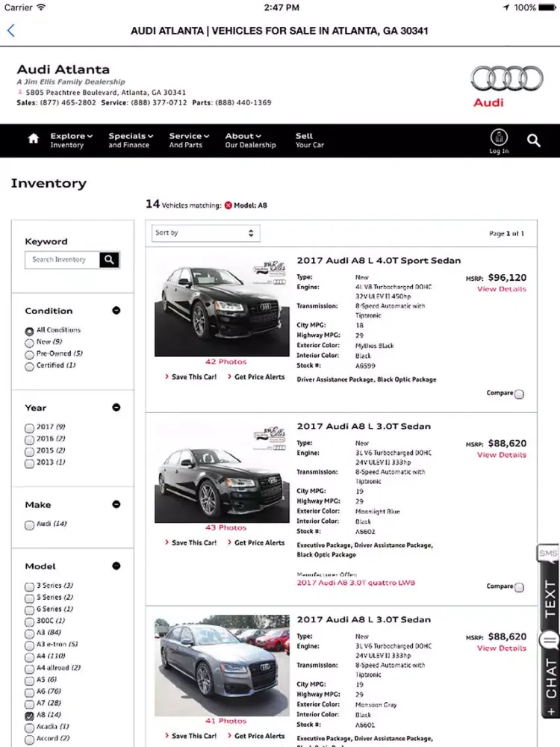Open the Log In account icon
560x747 pixels.
(499, 141)
